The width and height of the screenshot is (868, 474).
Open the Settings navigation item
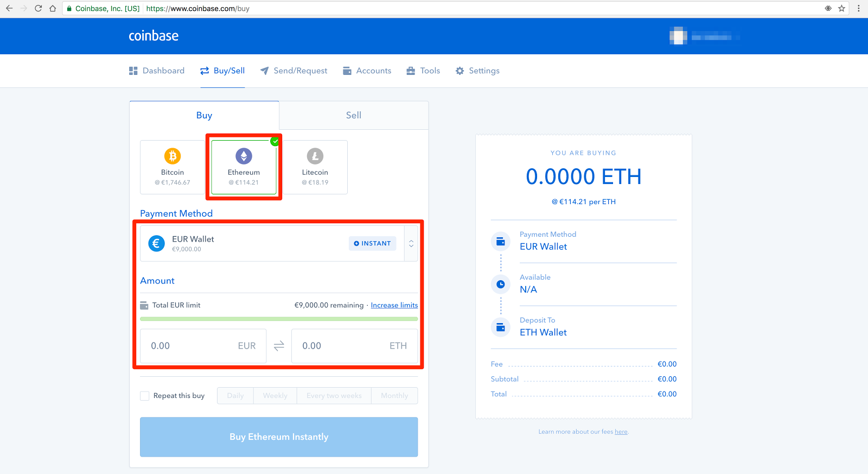tap(477, 71)
